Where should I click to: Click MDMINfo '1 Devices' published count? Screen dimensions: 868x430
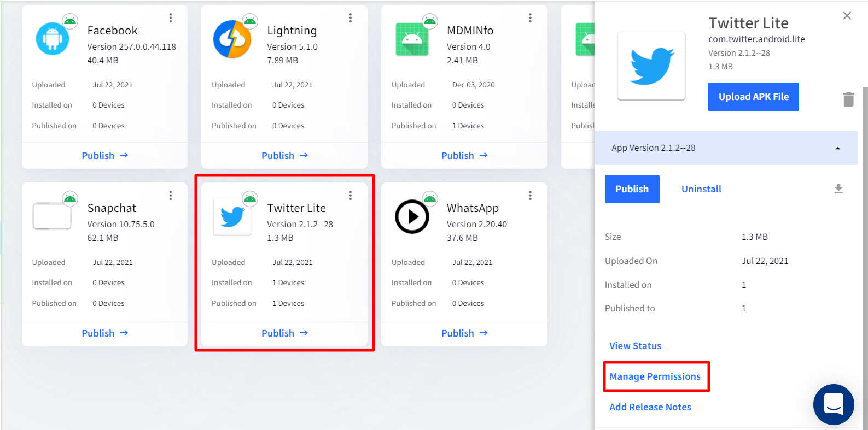[x=468, y=126]
